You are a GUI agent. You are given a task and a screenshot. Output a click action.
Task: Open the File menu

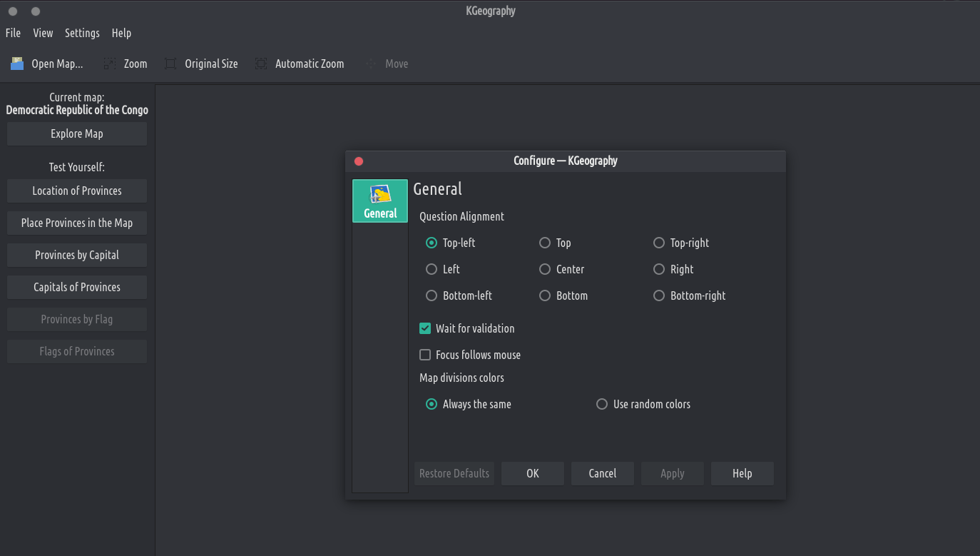click(x=13, y=33)
